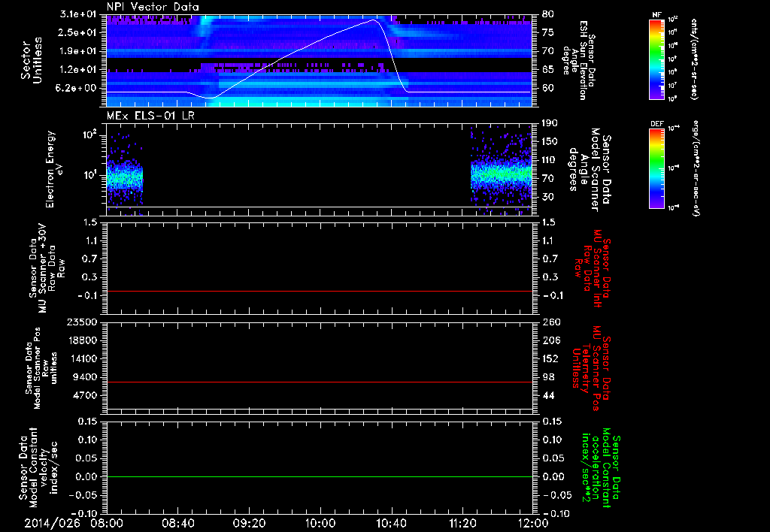
Task: Click the "cnts/(cm**2-sr-sec)" color bar units
Action: click(694, 59)
